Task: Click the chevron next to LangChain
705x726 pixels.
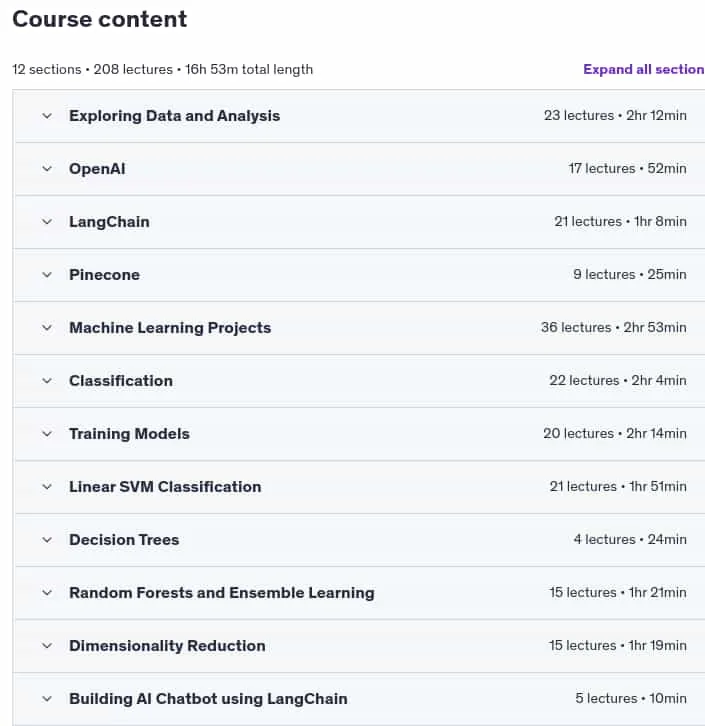Action: coord(47,222)
